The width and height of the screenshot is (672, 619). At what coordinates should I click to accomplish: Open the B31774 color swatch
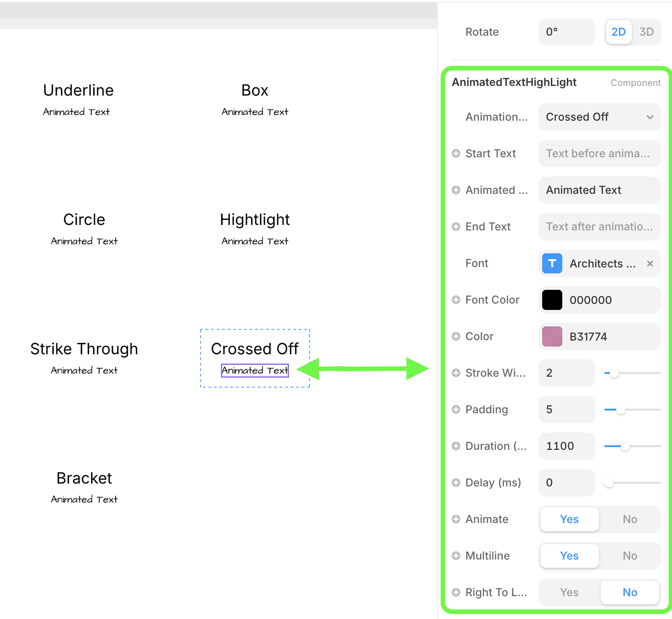point(552,336)
